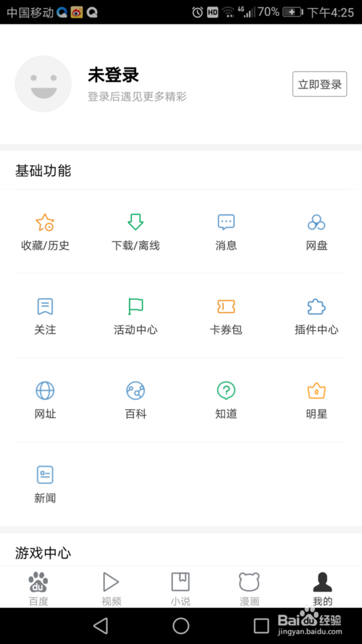
Task: Open 消息 message bubble icon
Action: (x=226, y=222)
